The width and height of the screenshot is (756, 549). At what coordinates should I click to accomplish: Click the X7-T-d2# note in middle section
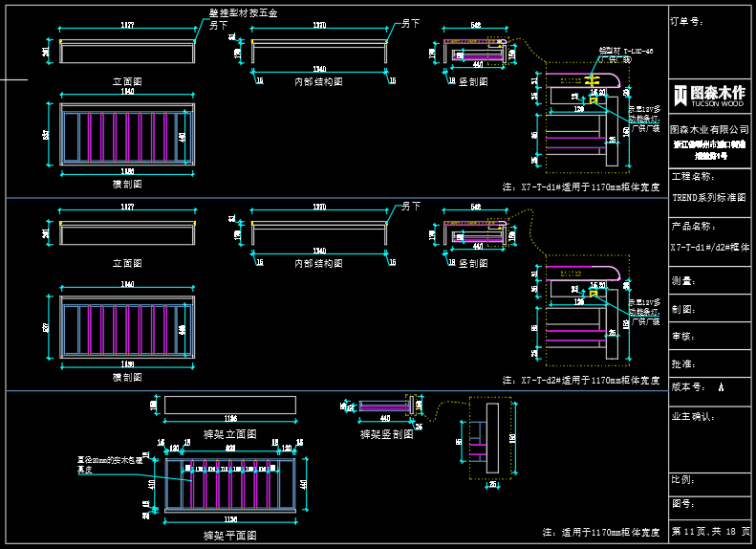[x=581, y=380]
